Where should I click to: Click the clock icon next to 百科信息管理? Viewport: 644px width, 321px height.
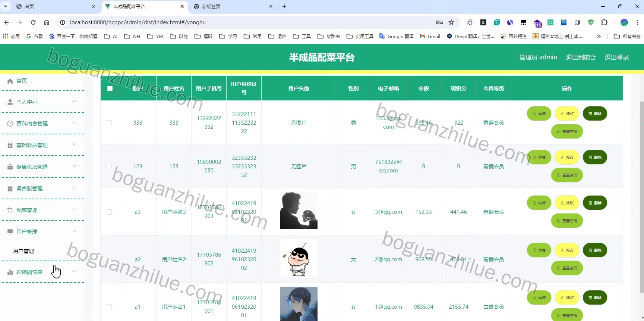(x=10, y=124)
